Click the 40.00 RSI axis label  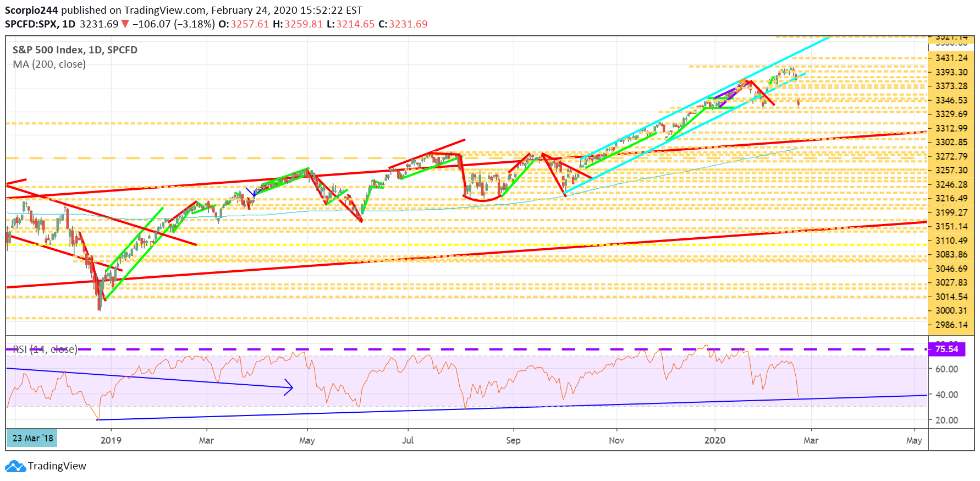(946, 395)
